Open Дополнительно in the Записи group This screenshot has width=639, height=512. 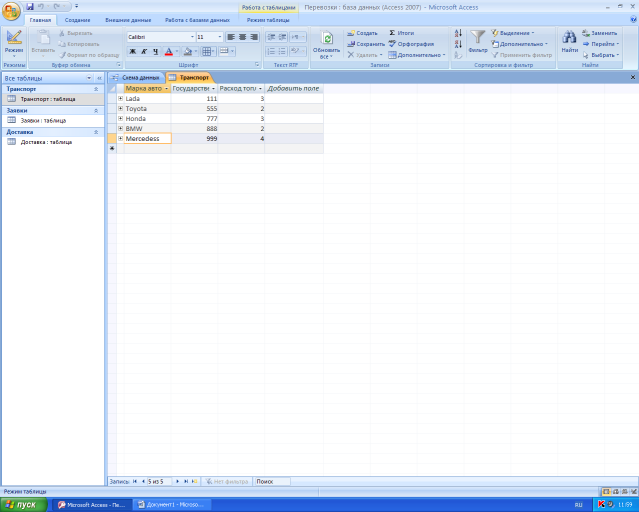click(416, 55)
